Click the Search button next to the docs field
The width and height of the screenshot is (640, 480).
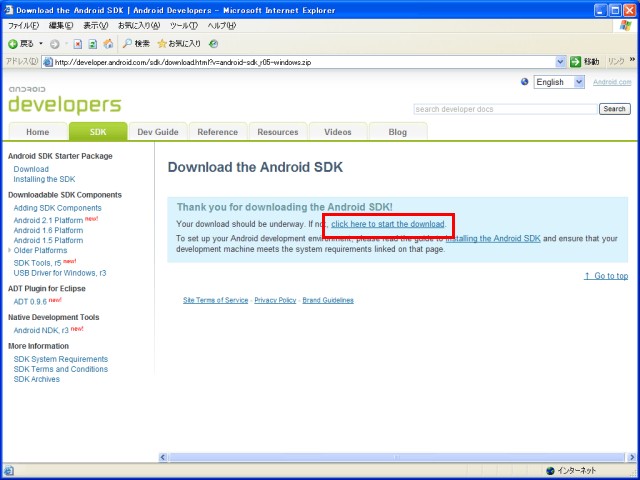[614, 109]
